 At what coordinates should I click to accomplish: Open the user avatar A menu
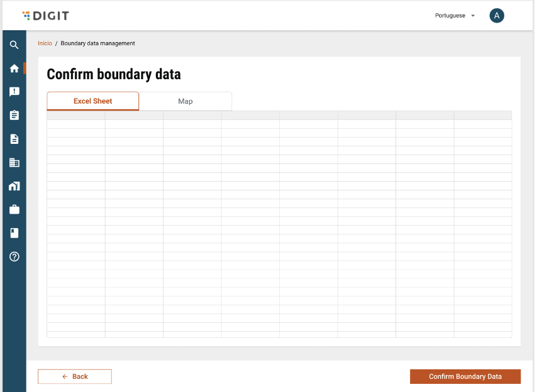point(497,16)
